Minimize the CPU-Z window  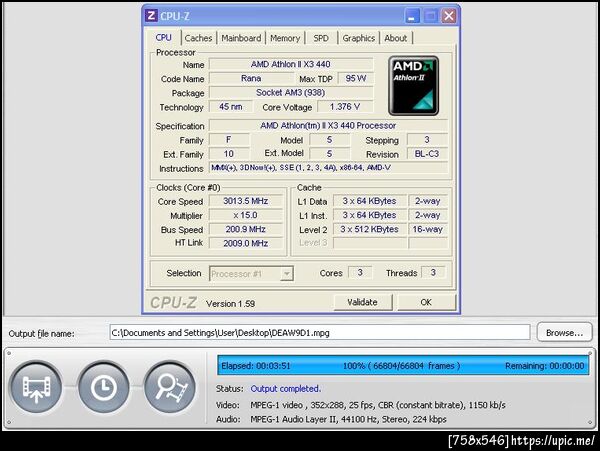pos(412,16)
